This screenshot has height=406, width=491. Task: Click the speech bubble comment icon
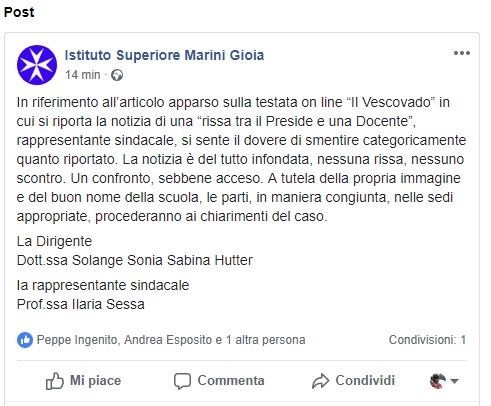pyautogui.click(x=182, y=381)
